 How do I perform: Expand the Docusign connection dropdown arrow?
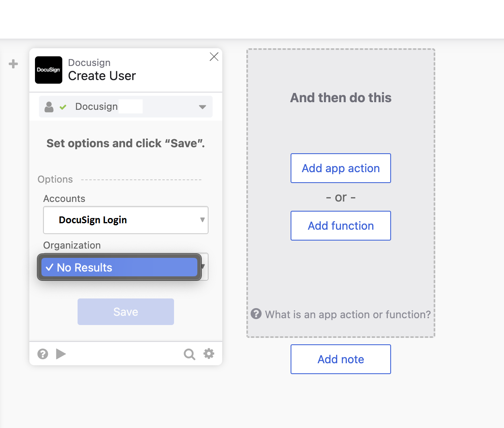203,107
